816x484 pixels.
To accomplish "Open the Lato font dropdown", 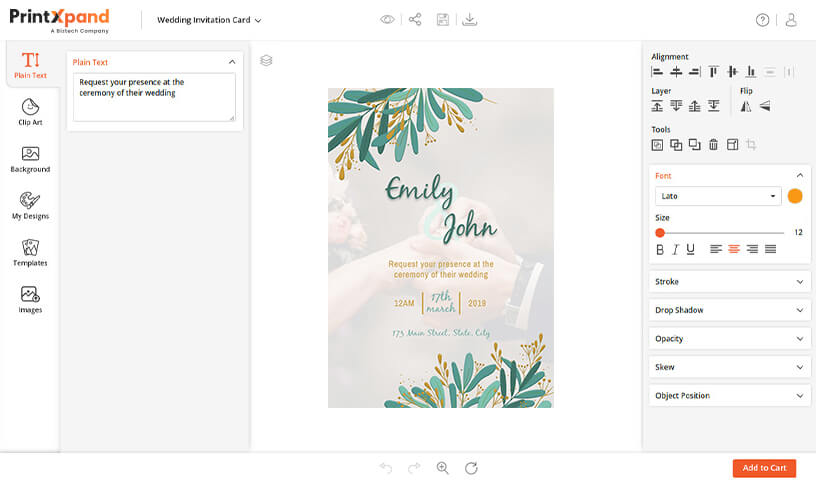I will point(718,196).
